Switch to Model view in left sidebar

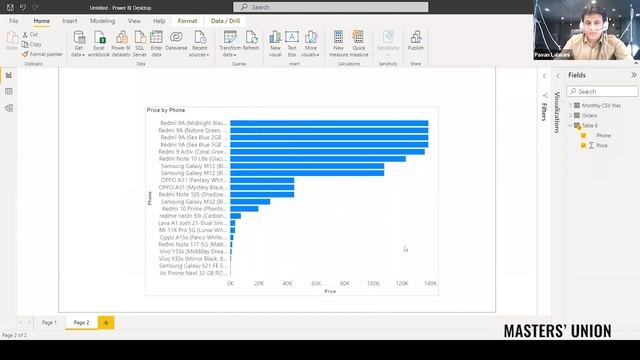9,108
